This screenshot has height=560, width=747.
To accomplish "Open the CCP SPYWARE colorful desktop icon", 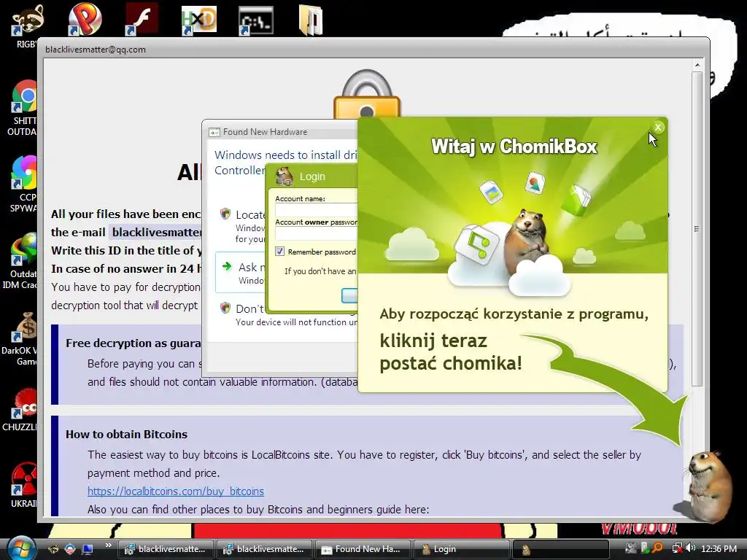I will point(24,172).
